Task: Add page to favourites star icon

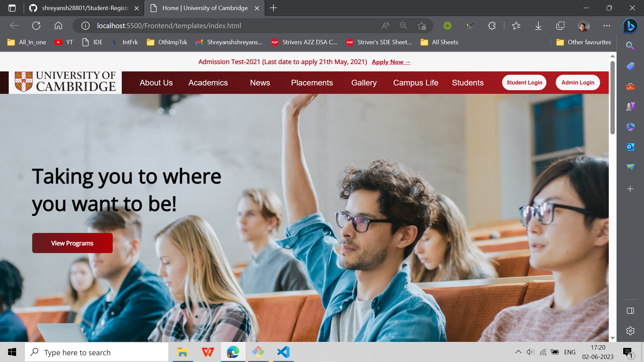Action: [422, 26]
